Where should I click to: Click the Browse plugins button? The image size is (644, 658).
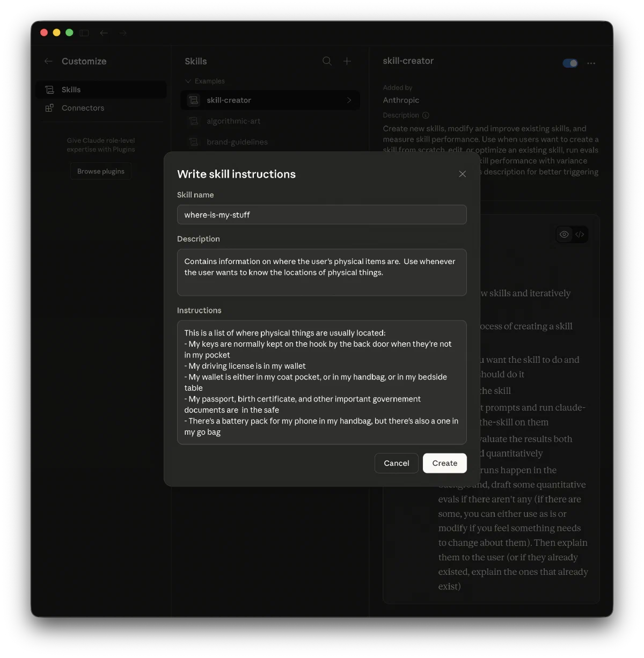pyautogui.click(x=100, y=171)
